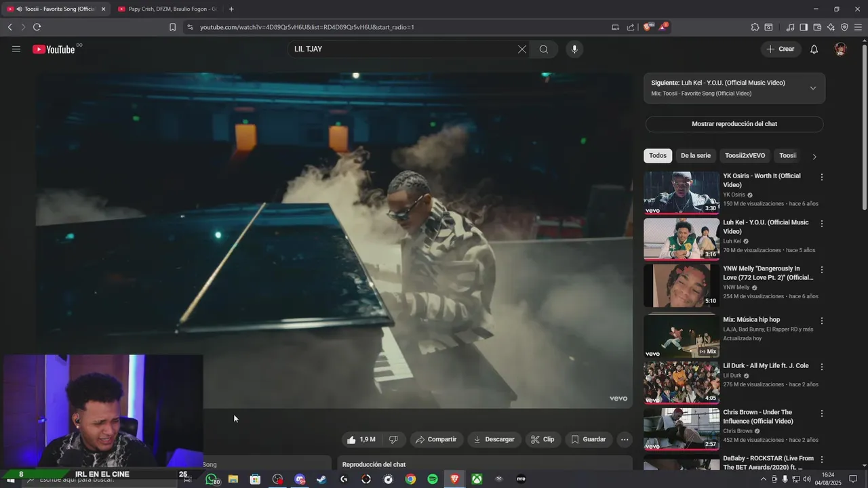Open more video actions three-dot menu
Image resolution: width=868 pixels, height=488 pixels.
[625, 439]
